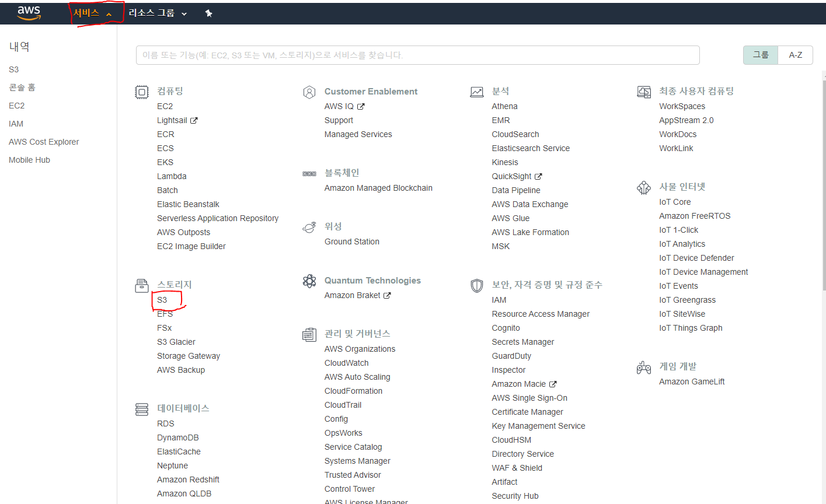Switch to the A-Z view
This screenshot has width=826, height=504.
(796, 55)
